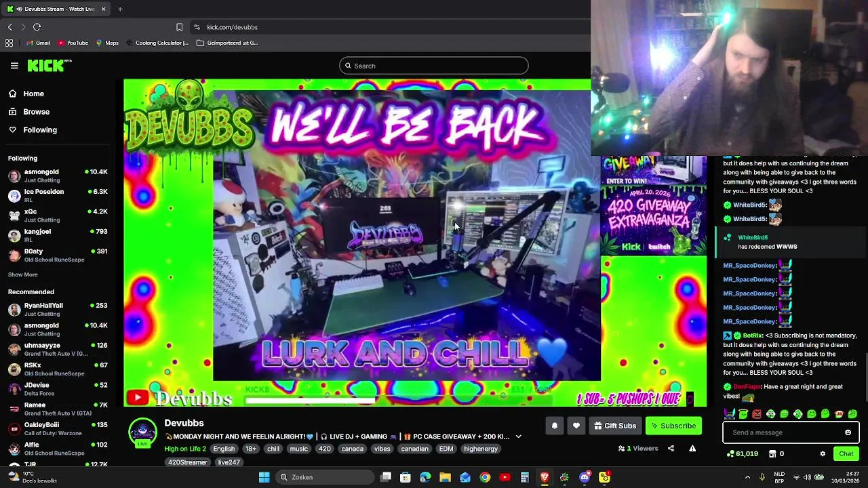Bookmark this page icon in address bar
868x488 pixels.
pyautogui.click(x=179, y=27)
